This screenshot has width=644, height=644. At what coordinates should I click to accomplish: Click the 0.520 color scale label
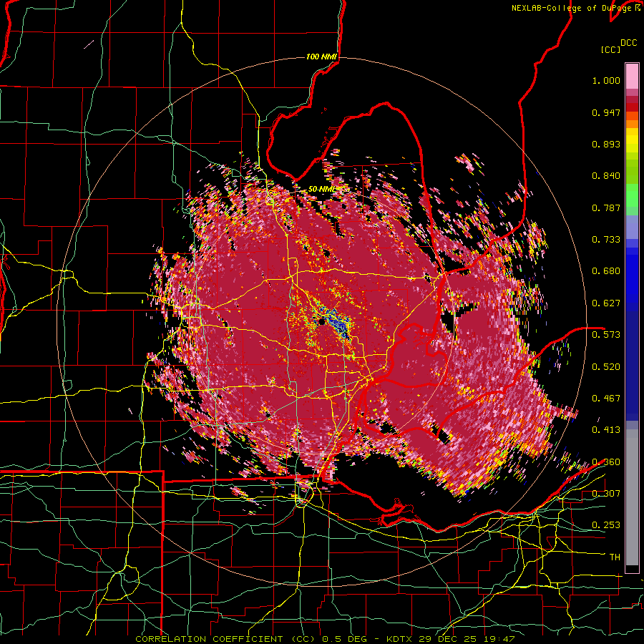pyautogui.click(x=606, y=367)
